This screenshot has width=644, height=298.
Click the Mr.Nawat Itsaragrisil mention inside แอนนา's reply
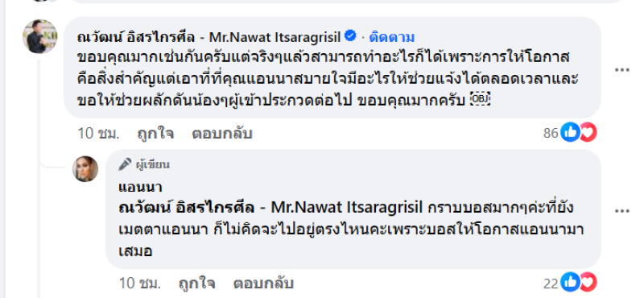pos(270,208)
